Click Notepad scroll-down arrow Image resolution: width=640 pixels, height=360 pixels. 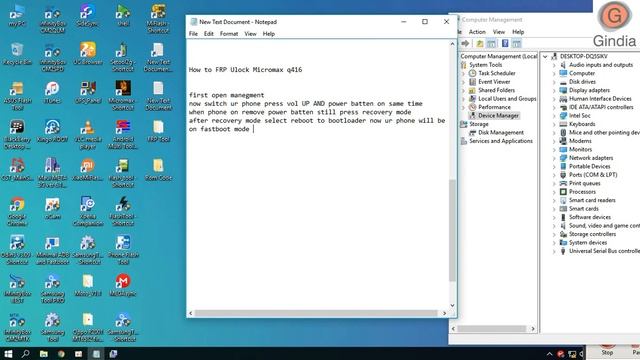point(452,305)
